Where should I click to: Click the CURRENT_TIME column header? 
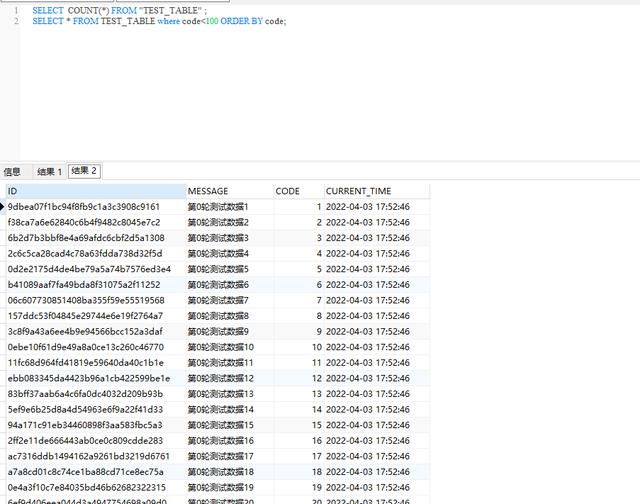point(377,191)
